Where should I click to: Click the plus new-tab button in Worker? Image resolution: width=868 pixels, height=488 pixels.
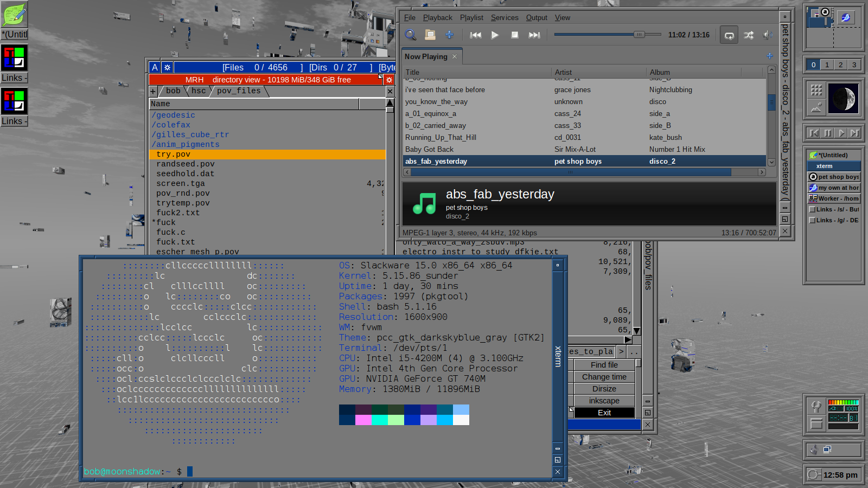tap(153, 91)
